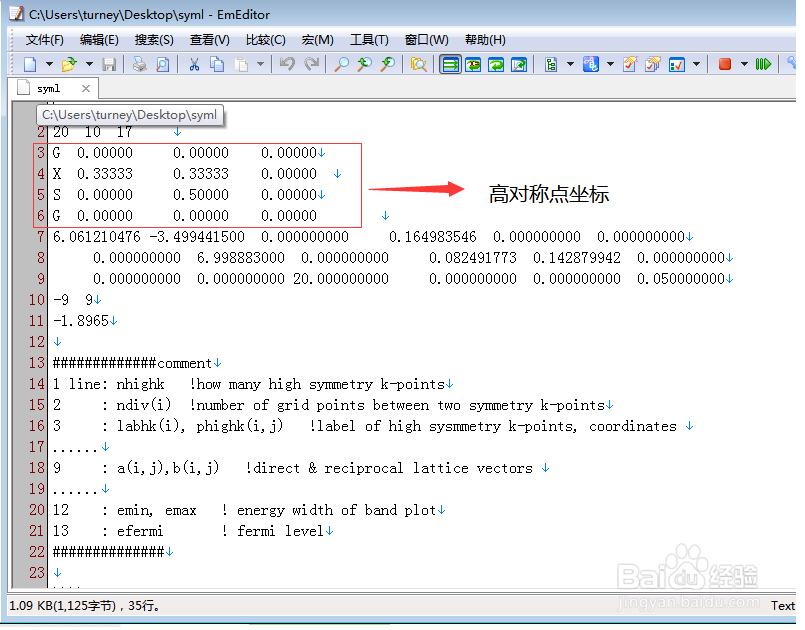Open the 编辑(E) menu
This screenshot has width=805, height=630.
tap(99, 40)
